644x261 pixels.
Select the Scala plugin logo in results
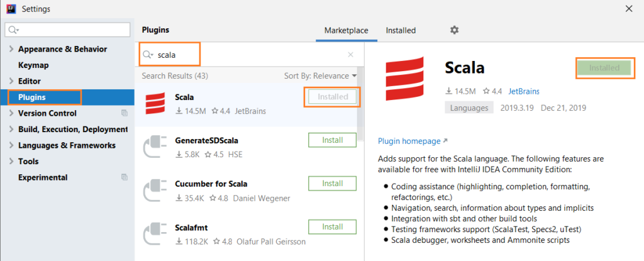tap(155, 104)
